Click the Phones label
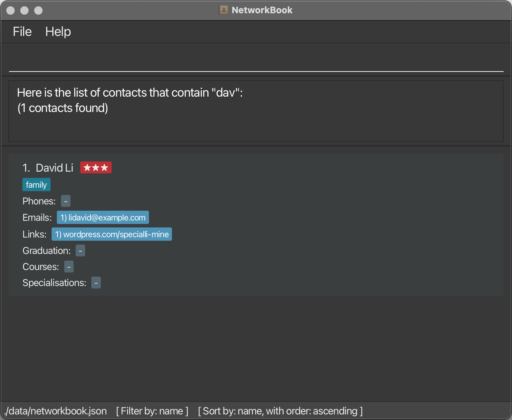 coord(39,201)
